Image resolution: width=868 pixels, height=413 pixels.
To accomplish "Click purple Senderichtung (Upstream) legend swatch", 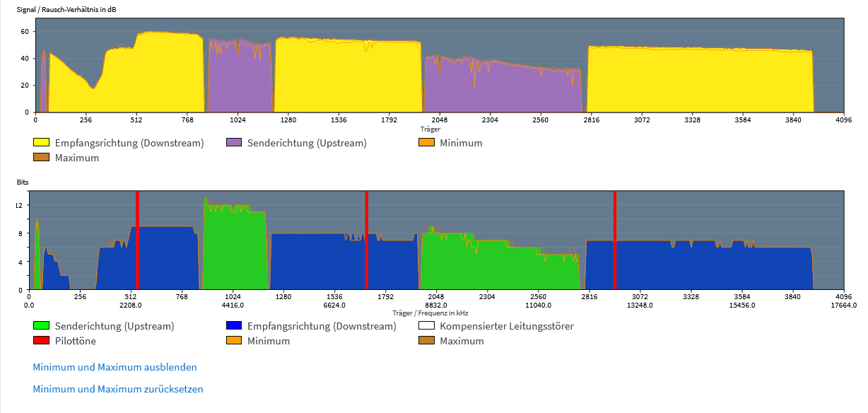I will [235, 143].
